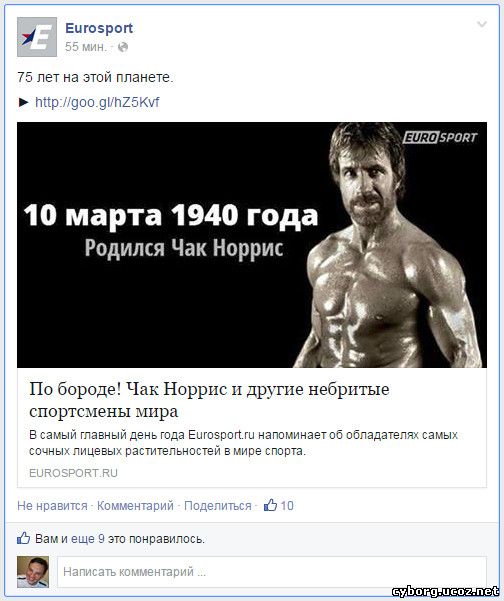Click the "55 мин." post timestamp
This screenshot has width=504, height=601.
(85, 47)
